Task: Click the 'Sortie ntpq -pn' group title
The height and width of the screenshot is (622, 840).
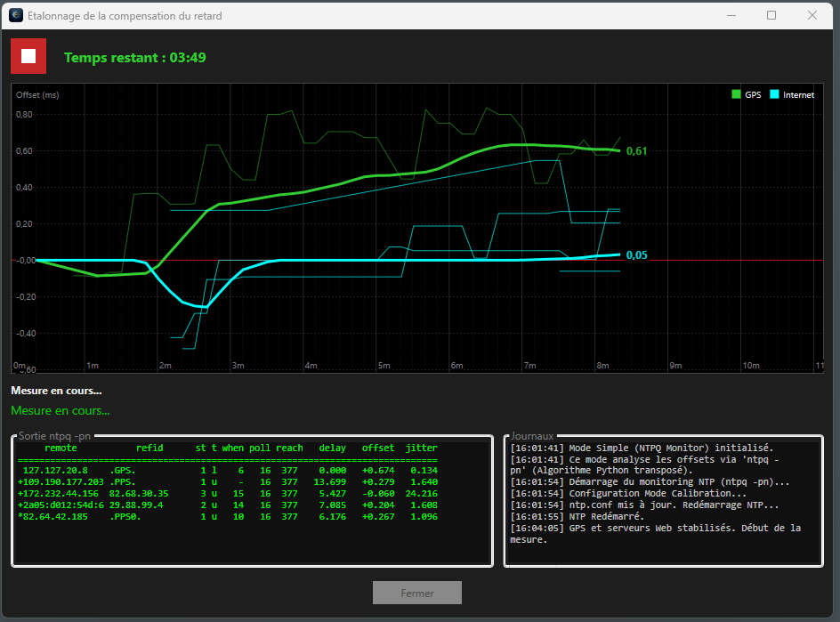Action: 54,436
